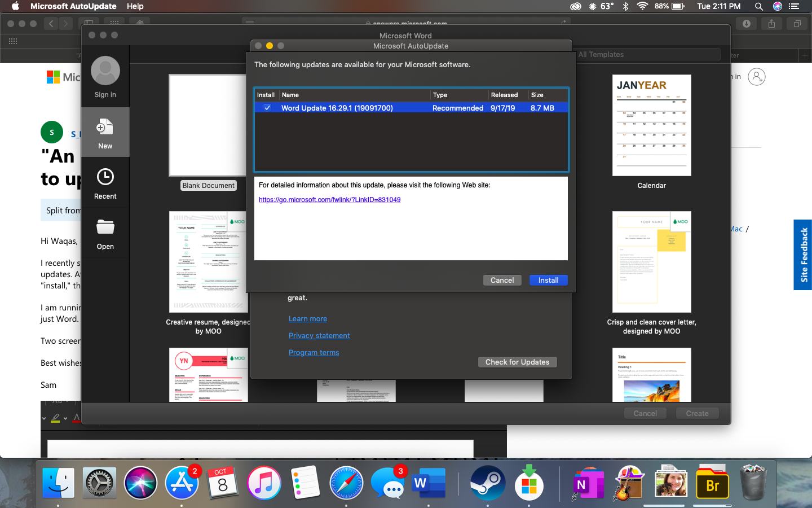This screenshot has height=508, width=812.
Task: Click Safari share toolbar icon
Action: [x=771, y=24]
